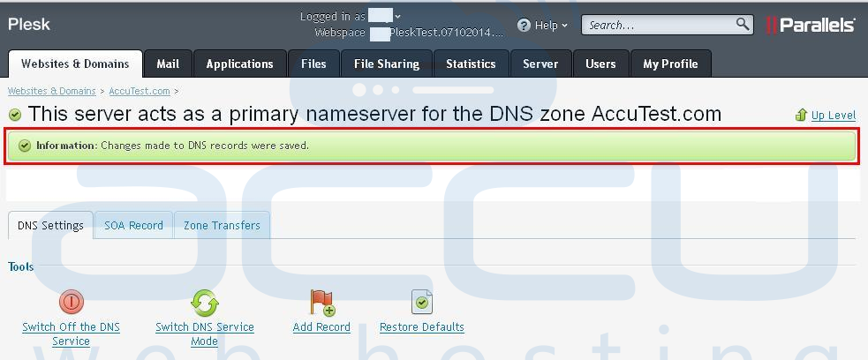Click the Add Record link
Image resolution: width=868 pixels, height=360 pixels.
point(321,326)
